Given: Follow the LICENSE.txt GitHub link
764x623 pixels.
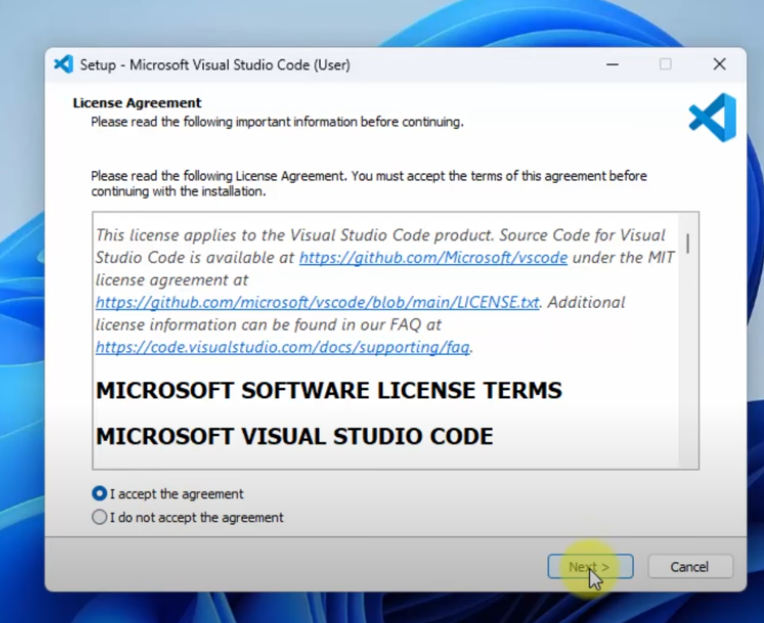Looking at the screenshot, I should [x=317, y=302].
